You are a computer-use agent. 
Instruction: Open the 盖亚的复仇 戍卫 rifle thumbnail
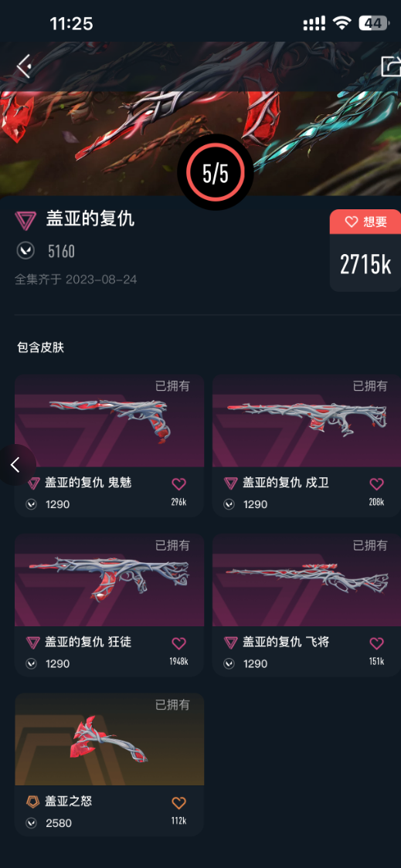pyautogui.click(x=306, y=421)
